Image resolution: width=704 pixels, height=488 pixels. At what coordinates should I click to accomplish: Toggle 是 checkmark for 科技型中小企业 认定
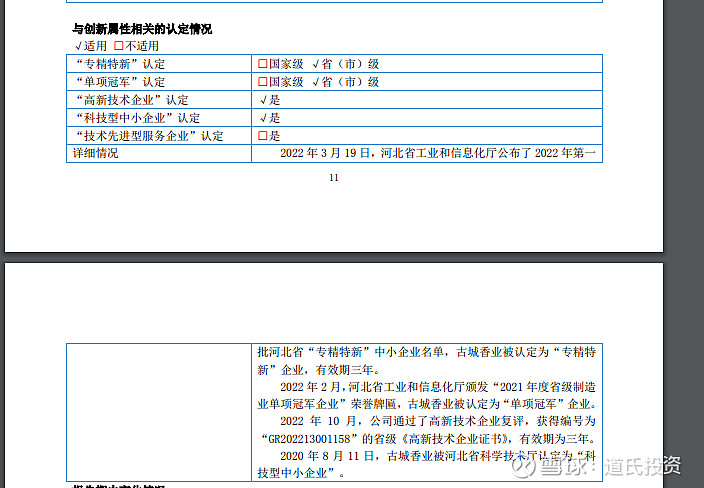coord(264,118)
